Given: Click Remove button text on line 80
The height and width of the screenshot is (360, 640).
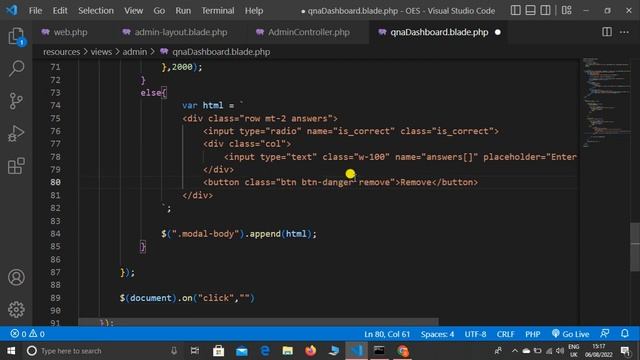Looking at the screenshot, I should (x=416, y=182).
